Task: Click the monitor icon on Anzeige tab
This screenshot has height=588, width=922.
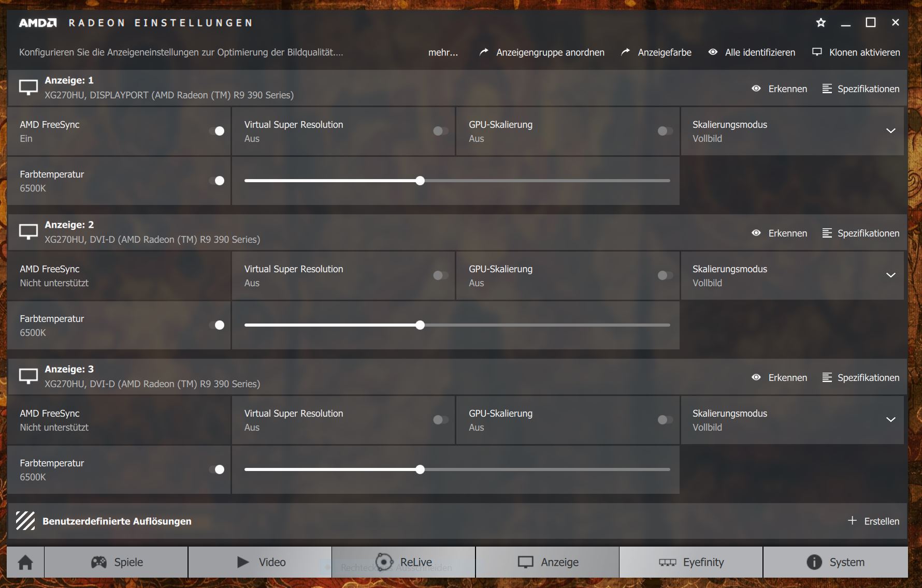Action: (x=526, y=562)
